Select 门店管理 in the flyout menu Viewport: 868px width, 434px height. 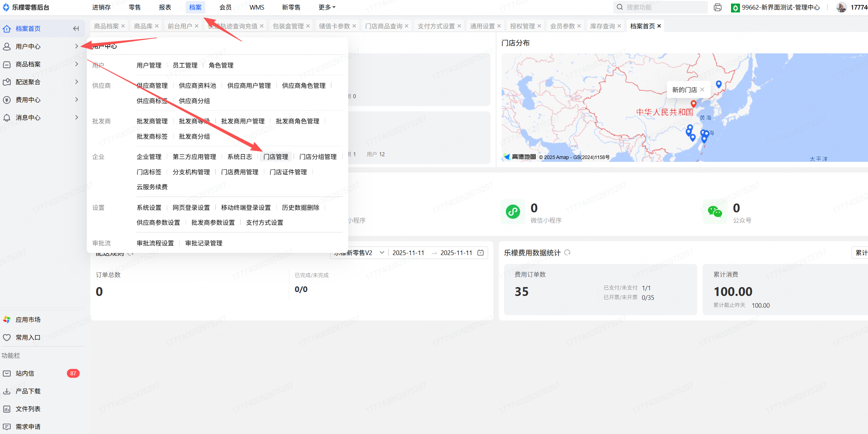[276, 157]
